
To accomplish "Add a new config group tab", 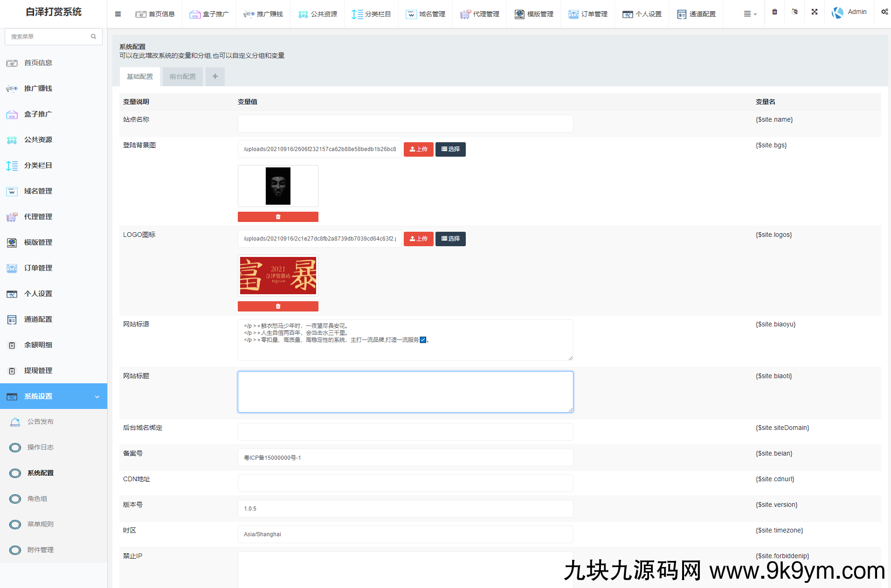I will 215,76.
